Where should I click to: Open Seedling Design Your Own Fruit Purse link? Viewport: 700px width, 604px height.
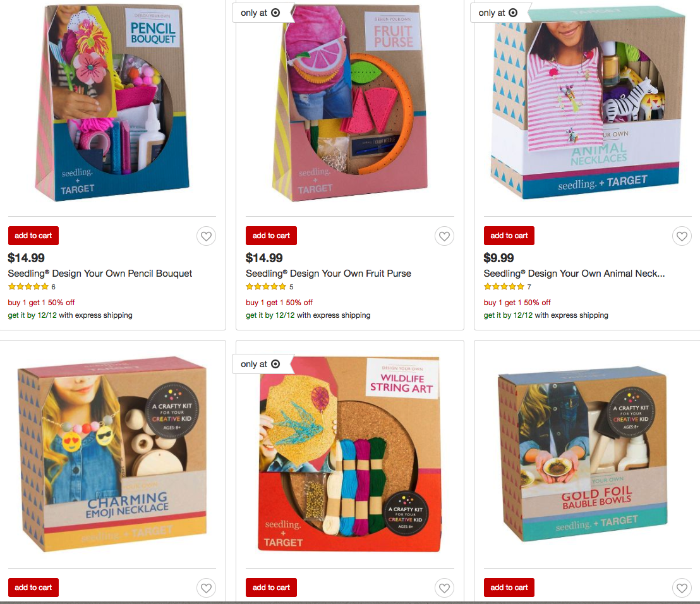pos(328,274)
